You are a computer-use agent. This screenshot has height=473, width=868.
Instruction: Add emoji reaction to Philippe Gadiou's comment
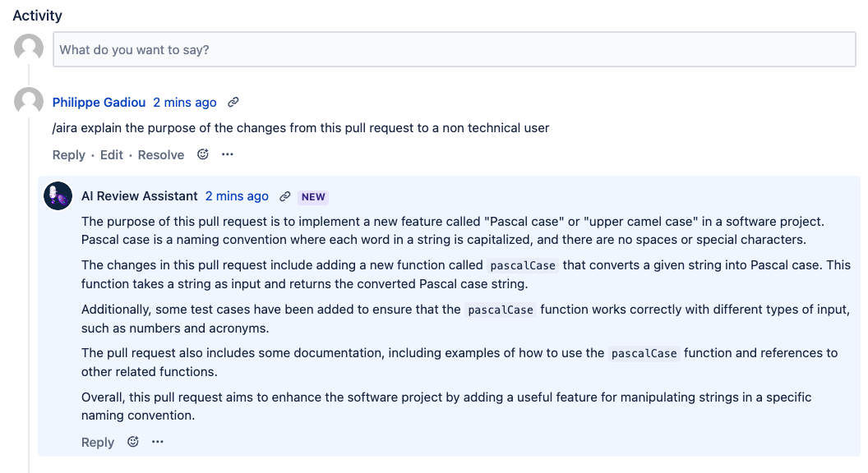203,154
